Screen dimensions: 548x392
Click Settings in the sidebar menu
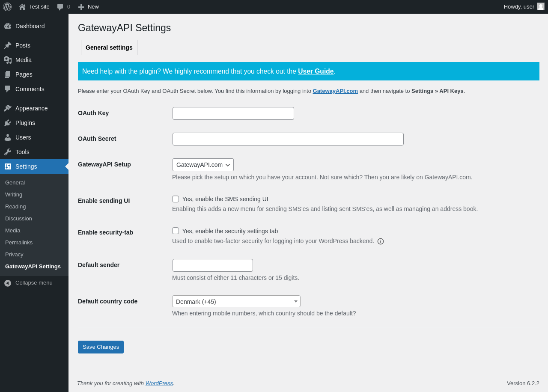tap(34, 166)
